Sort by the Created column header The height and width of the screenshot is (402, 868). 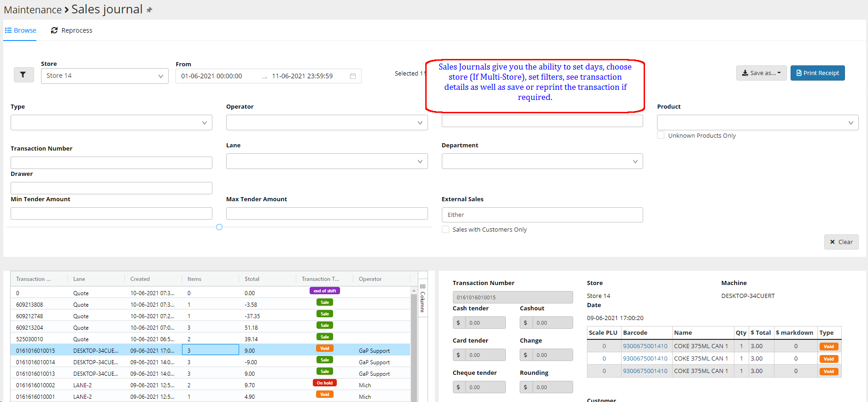coord(140,279)
